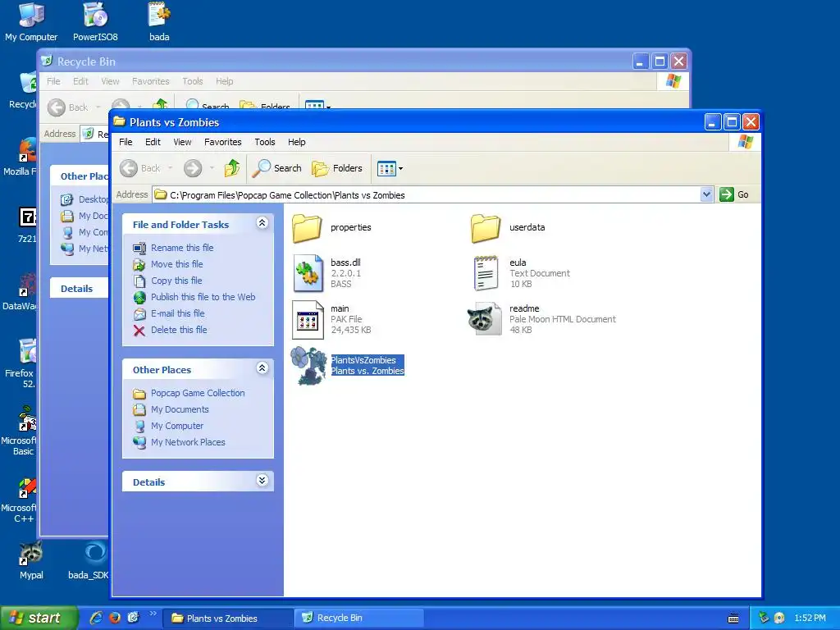Image resolution: width=840 pixels, height=630 pixels.
Task: Open Favorites menu in Recycle Bin window
Action: tap(151, 81)
